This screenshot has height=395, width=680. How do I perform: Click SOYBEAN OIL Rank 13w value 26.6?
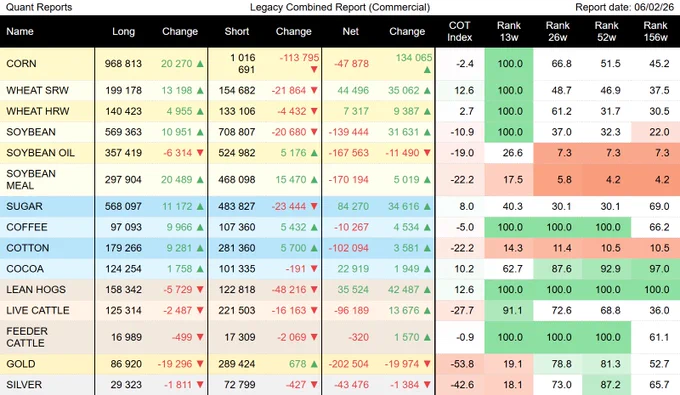pyautogui.click(x=513, y=153)
